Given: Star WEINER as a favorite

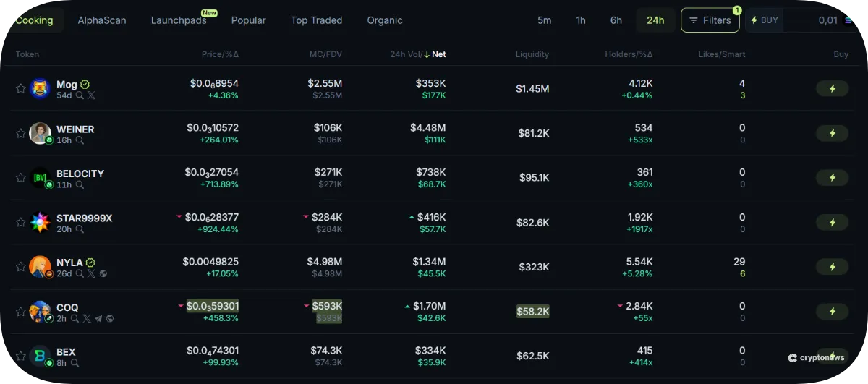Looking at the screenshot, I should 21,133.
